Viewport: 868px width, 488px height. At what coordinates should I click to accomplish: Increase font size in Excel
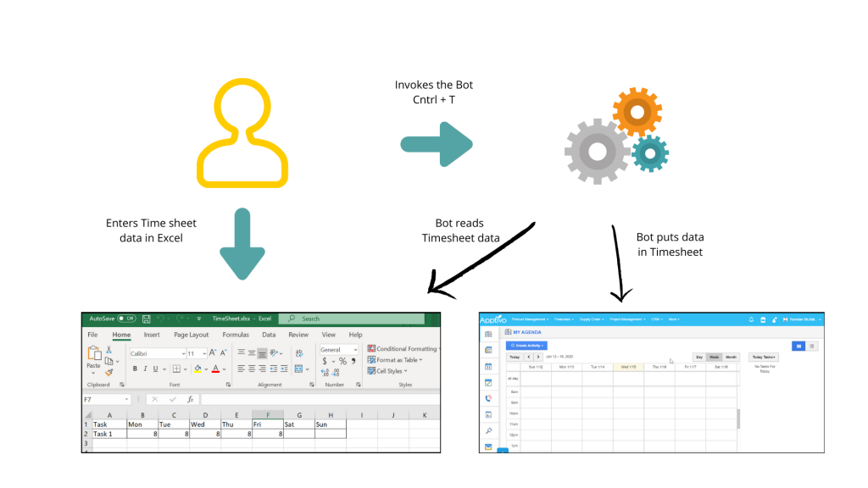coord(213,353)
